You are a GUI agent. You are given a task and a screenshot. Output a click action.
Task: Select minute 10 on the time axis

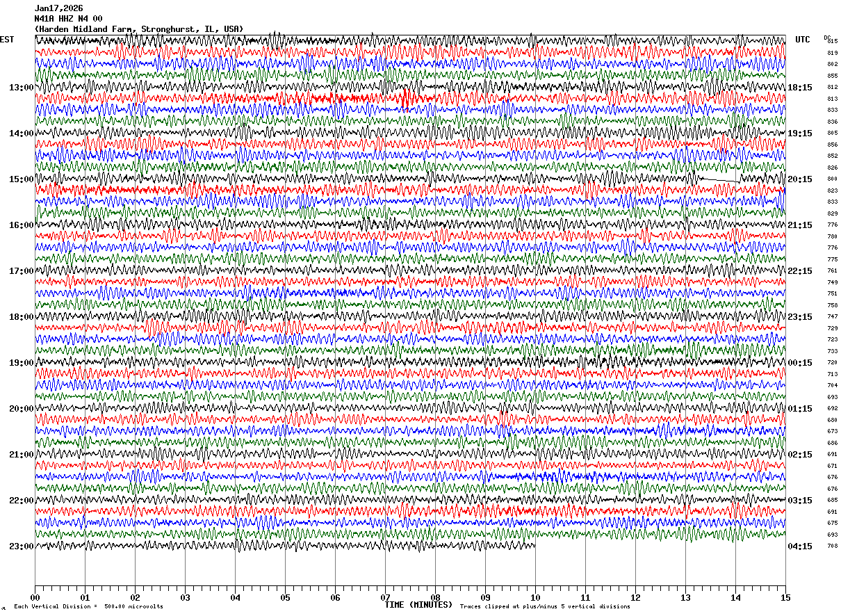point(535,597)
